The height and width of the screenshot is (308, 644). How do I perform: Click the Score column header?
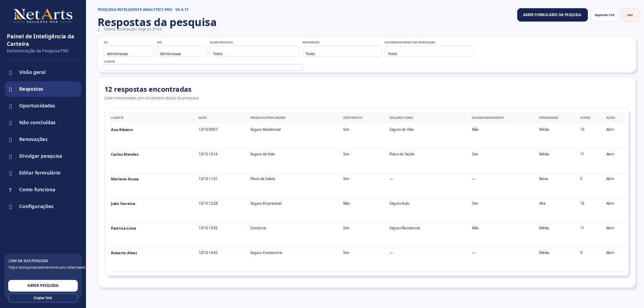click(585, 118)
